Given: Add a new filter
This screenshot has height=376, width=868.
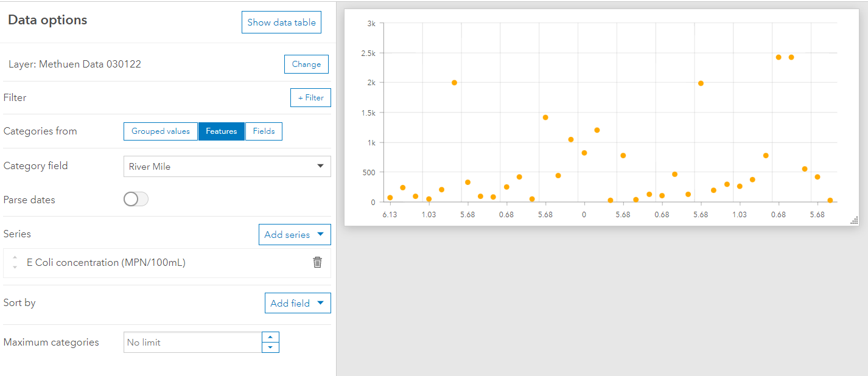Looking at the screenshot, I should (x=310, y=97).
